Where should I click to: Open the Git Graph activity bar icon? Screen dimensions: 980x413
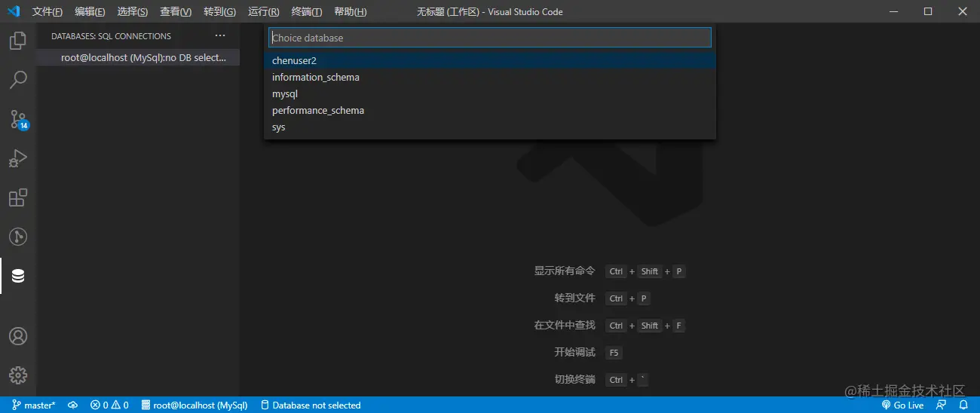[x=18, y=237]
